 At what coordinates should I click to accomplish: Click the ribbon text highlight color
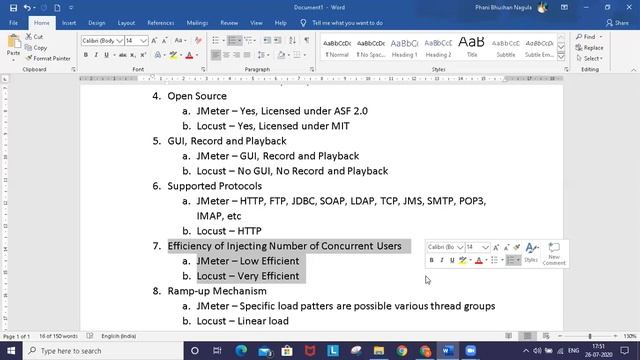coord(173,55)
